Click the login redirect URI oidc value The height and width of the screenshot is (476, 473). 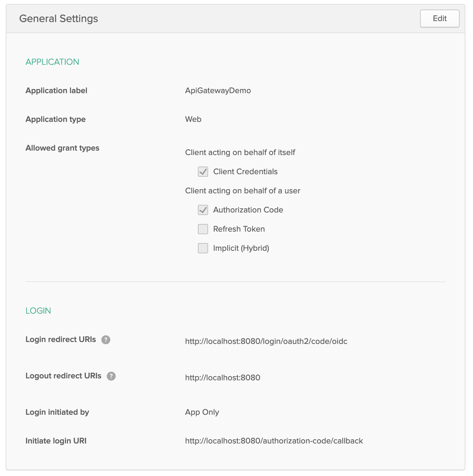coord(266,341)
